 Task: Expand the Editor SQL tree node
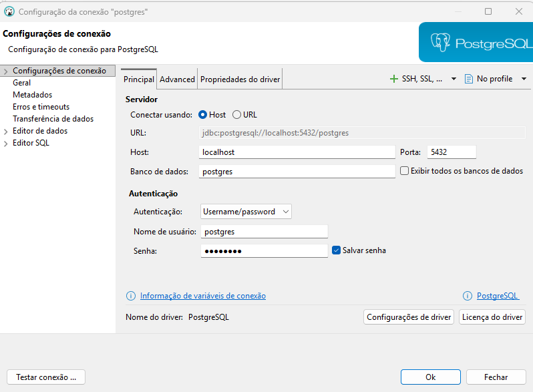point(5,144)
